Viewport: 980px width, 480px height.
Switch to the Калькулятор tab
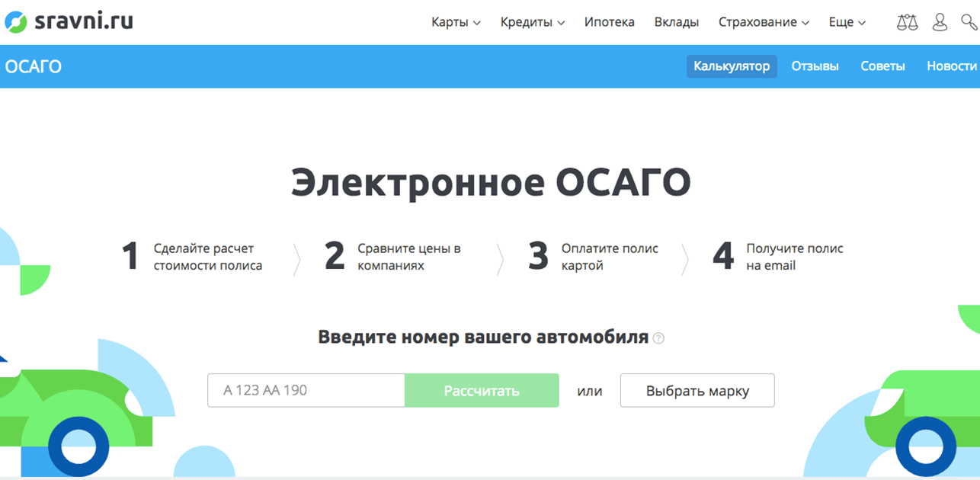pos(731,66)
